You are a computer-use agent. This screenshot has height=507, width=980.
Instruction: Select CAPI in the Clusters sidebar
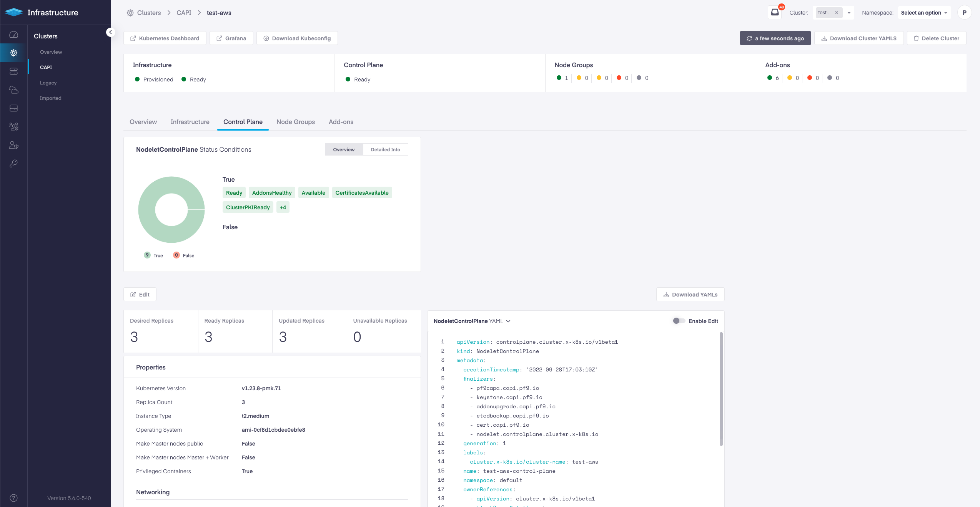(x=46, y=67)
